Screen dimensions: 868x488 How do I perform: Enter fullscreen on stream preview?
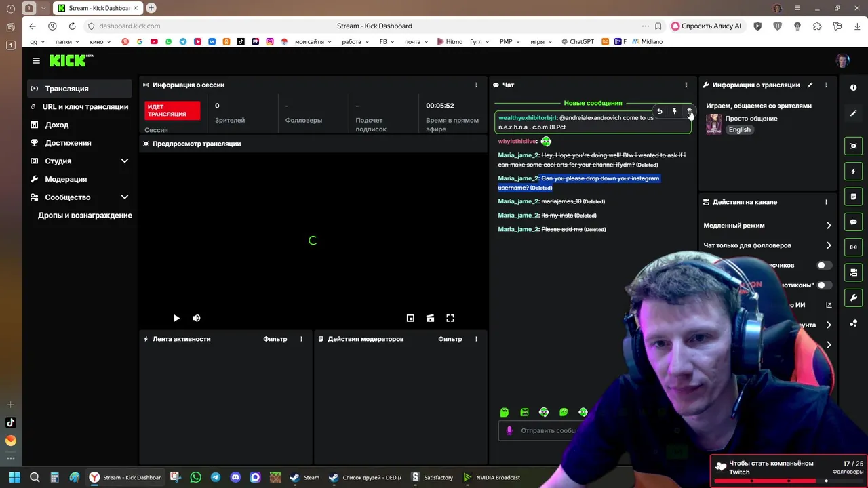tap(450, 318)
